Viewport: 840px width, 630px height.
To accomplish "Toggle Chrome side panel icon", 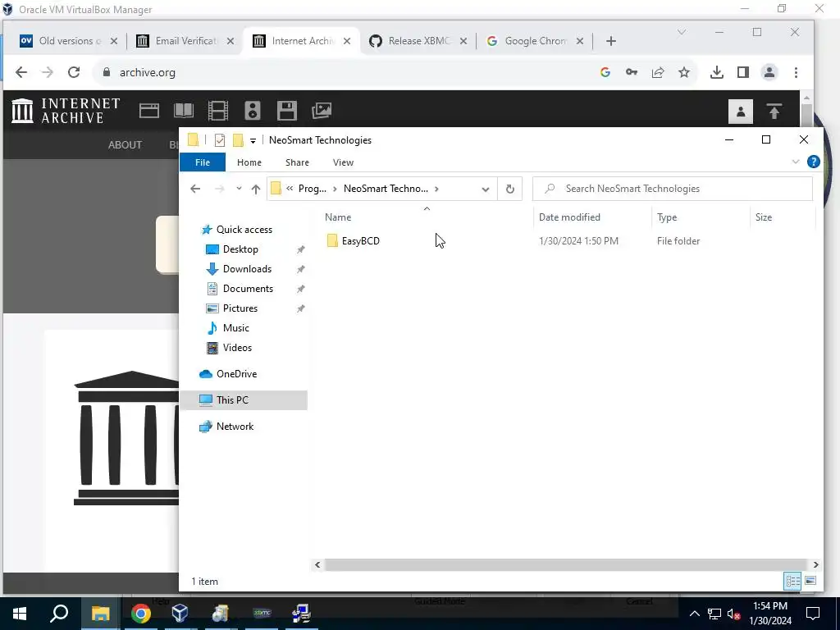I will tap(743, 72).
